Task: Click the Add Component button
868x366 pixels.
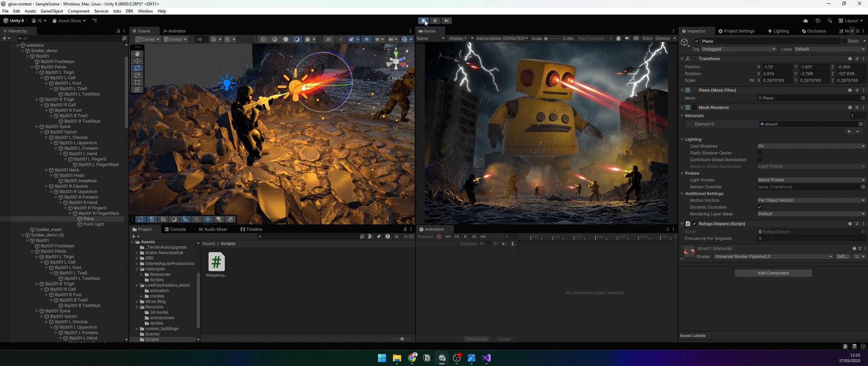Action: (x=773, y=273)
